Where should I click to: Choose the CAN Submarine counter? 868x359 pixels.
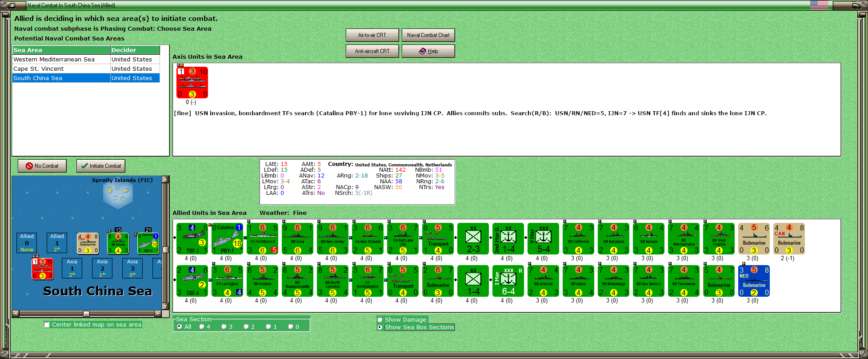tap(789, 238)
